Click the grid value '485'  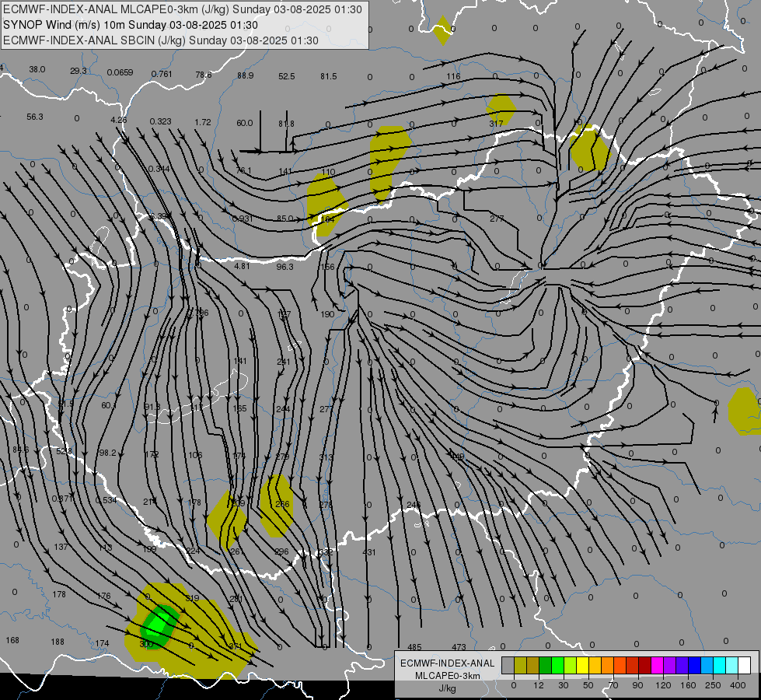pos(414,647)
